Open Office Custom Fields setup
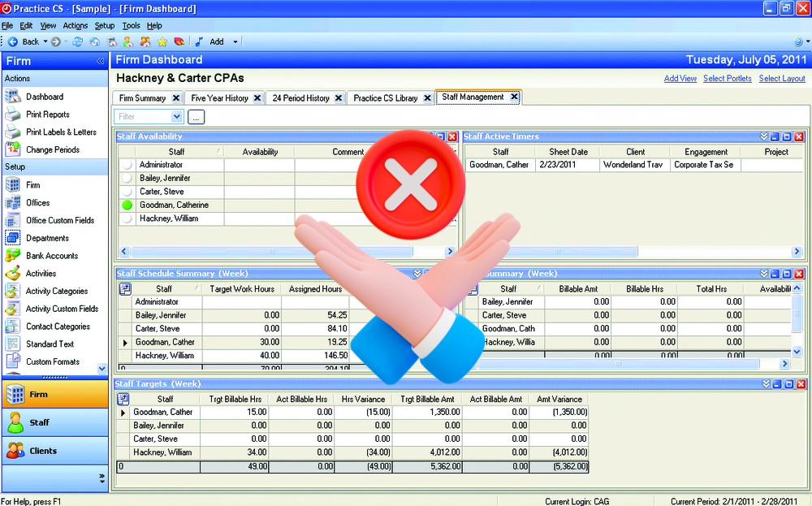The image size is (812, 506). click(x=60, y=220)
